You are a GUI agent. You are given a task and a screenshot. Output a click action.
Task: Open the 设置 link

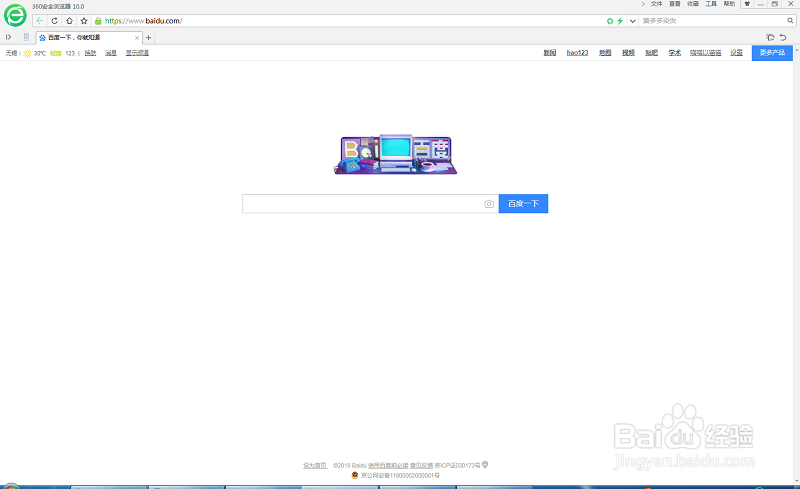(x=736, y=53)
